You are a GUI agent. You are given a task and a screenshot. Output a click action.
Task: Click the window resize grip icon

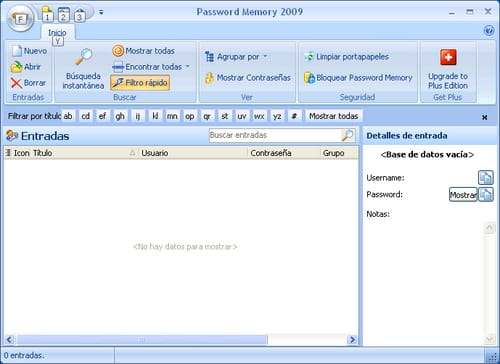click(492, 356)
